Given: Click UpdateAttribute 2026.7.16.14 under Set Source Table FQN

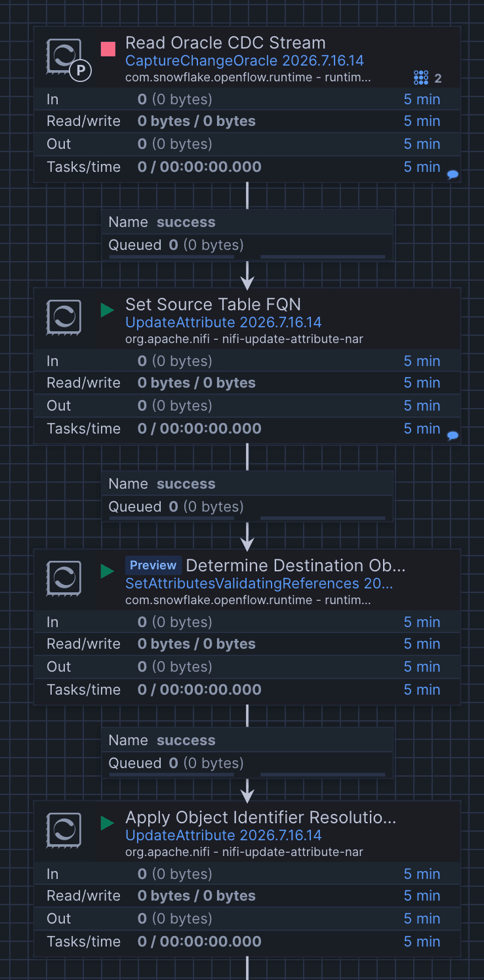Looking at the screenshot, I should [x=224, y=323].
